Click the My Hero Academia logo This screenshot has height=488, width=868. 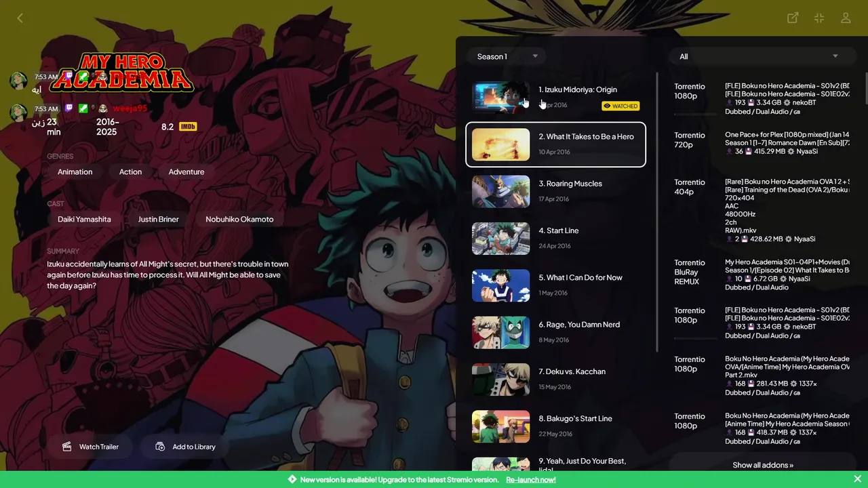pyautogui.click(x=123, y=72)
